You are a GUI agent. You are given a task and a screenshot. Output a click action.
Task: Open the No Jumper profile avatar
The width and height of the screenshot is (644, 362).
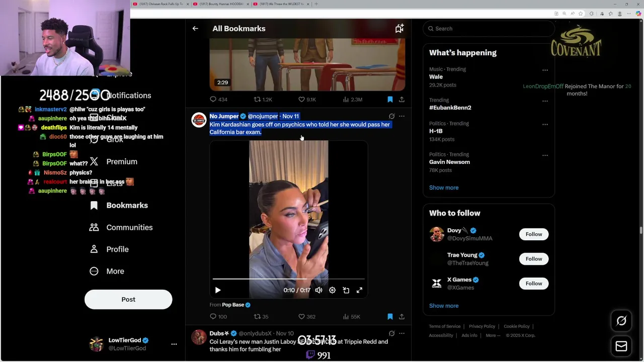[x=199, y=120]
